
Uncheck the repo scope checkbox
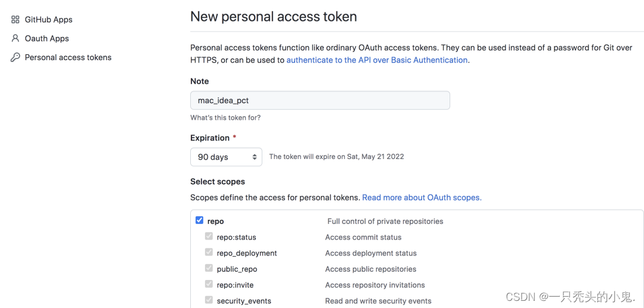click(199, 220)
